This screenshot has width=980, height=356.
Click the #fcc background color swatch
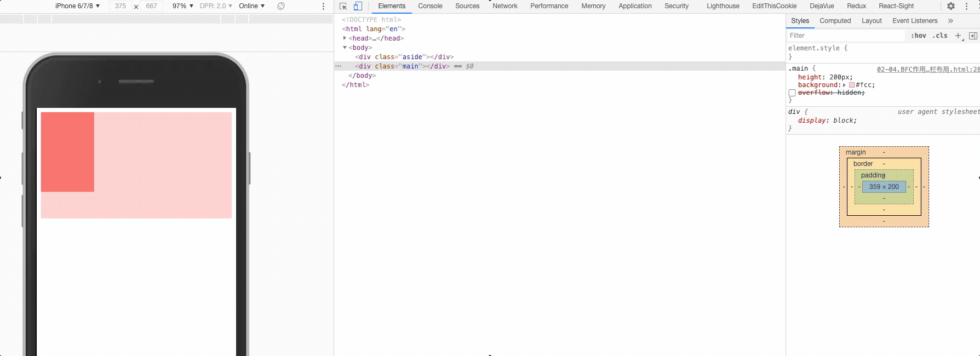[x=852, y=85]
